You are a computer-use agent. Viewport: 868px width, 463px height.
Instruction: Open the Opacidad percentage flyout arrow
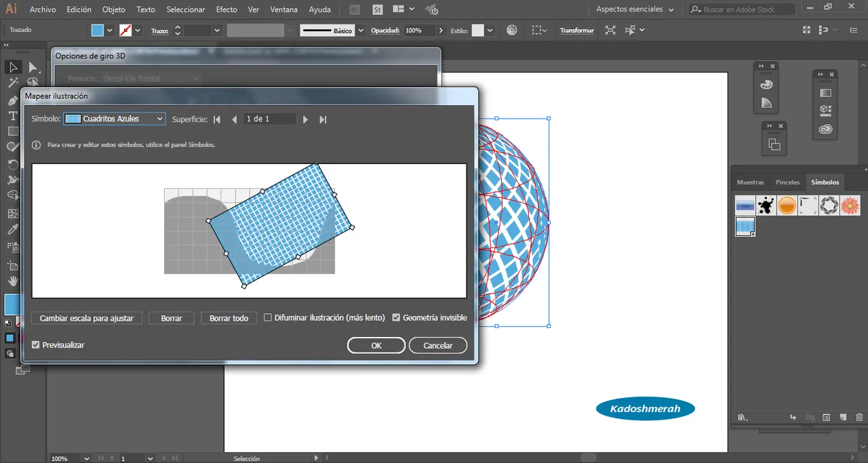pos(441,31)
